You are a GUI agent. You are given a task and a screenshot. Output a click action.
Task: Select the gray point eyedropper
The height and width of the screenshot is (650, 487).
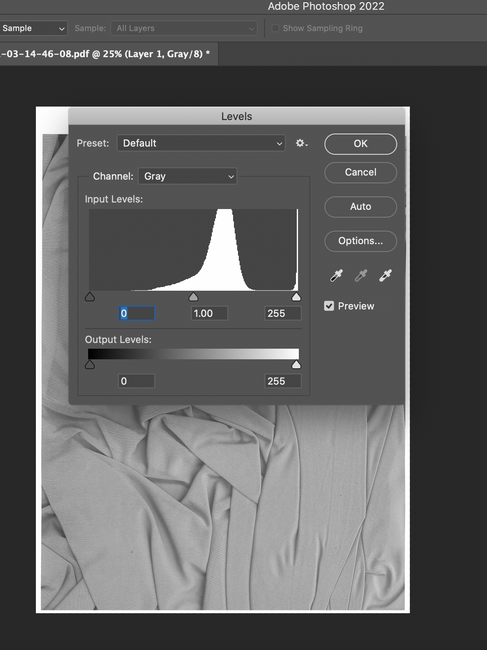(361, 276)
